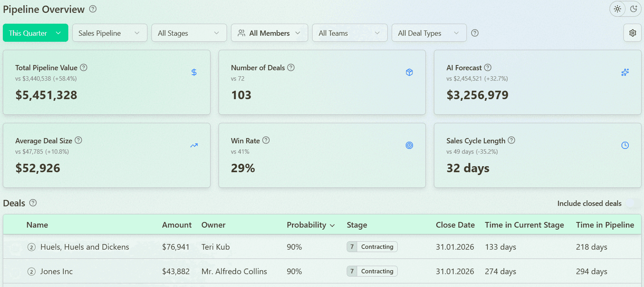Click Win Rate info icon

click(266, 140)
